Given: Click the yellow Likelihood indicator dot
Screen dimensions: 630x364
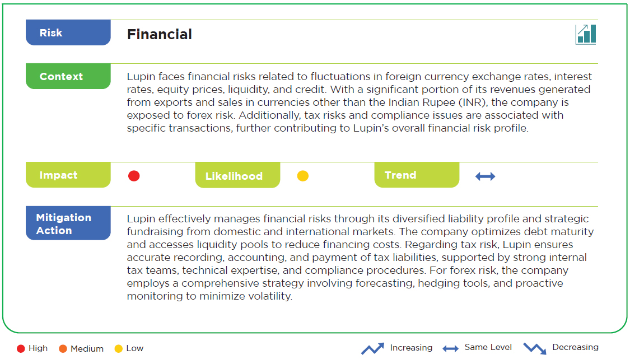Looking at the screenshot, I should 302,176.
